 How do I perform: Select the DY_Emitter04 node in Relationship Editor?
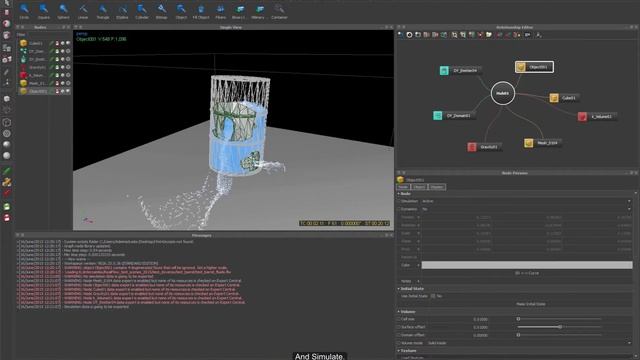click(x=460, y=71)
